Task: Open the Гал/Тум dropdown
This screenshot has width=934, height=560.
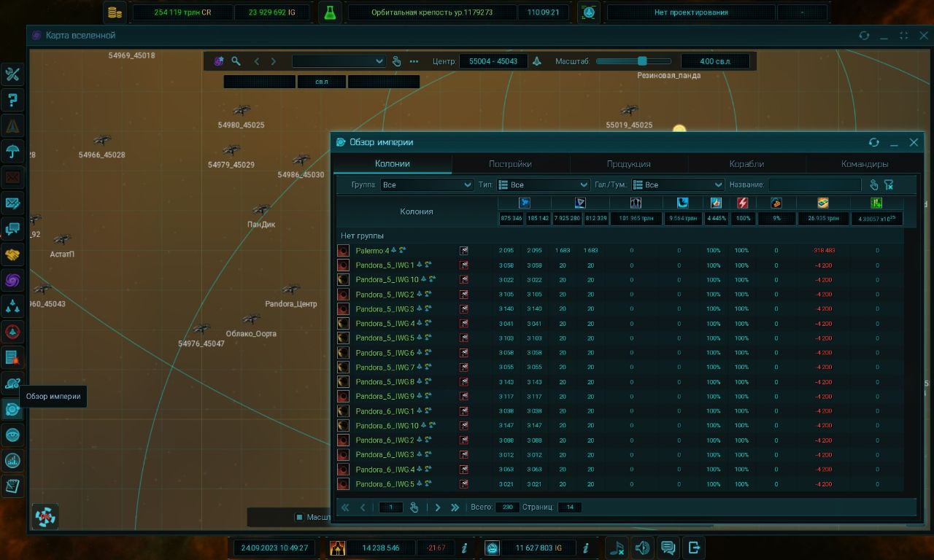Action: (678, 185)
